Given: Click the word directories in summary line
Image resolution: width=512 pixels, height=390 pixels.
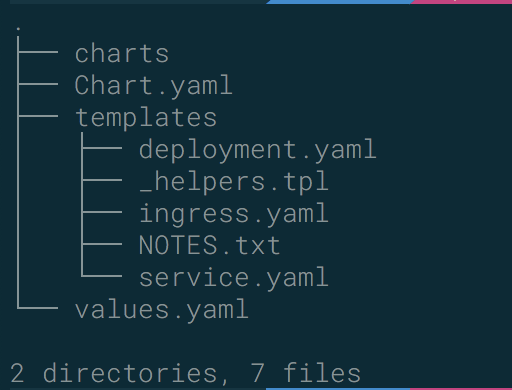Looking at the screenshot, I should [x=131, y=373].
